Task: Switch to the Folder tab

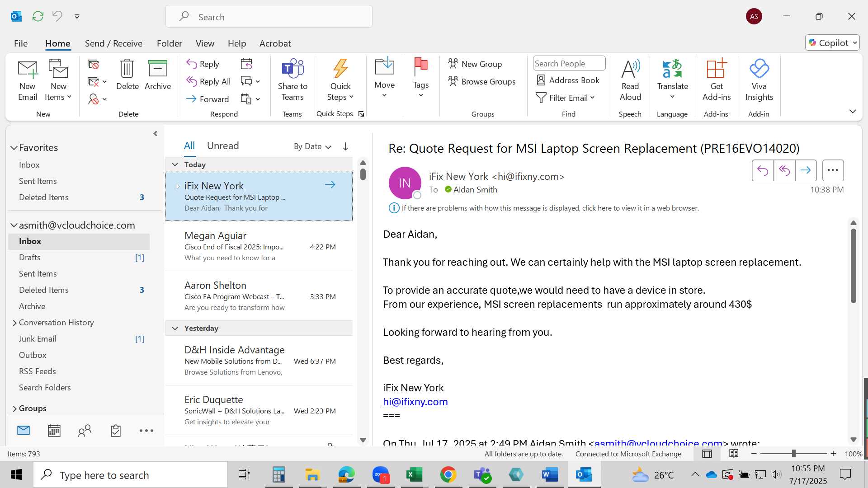Action: pyautogui.click(x=169, y=43)
